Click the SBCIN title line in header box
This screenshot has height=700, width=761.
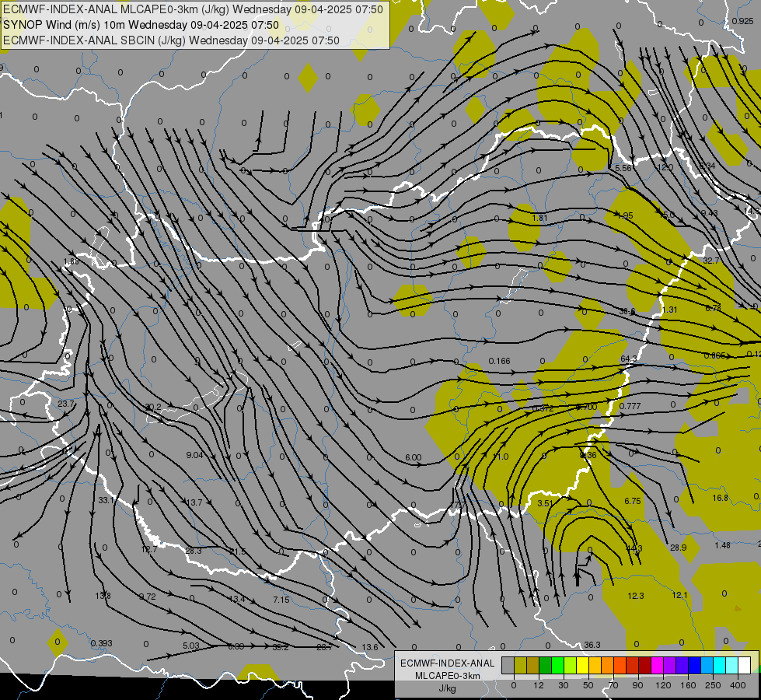[171, 40]
